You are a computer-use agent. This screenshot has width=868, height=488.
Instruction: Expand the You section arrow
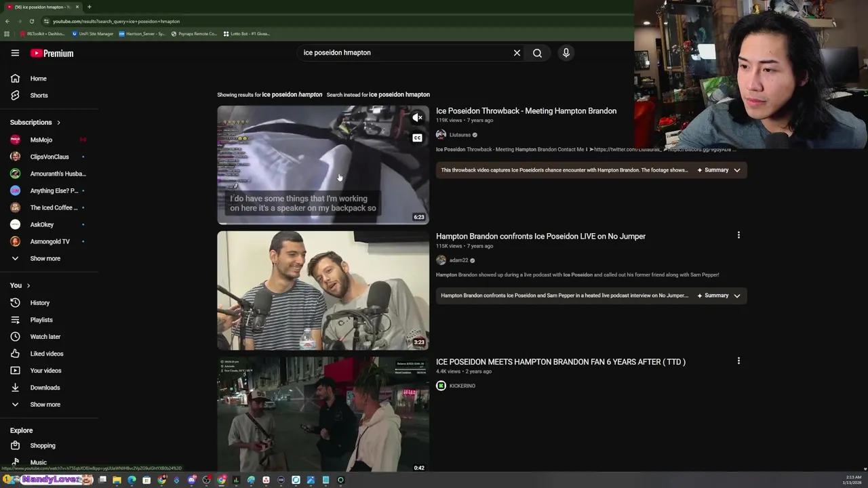pos(28,285)
